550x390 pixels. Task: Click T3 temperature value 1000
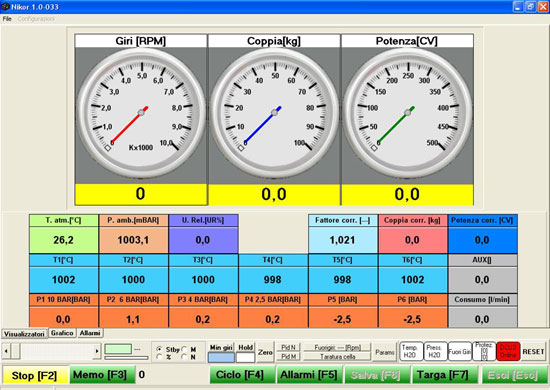click(x=203, y=280)
